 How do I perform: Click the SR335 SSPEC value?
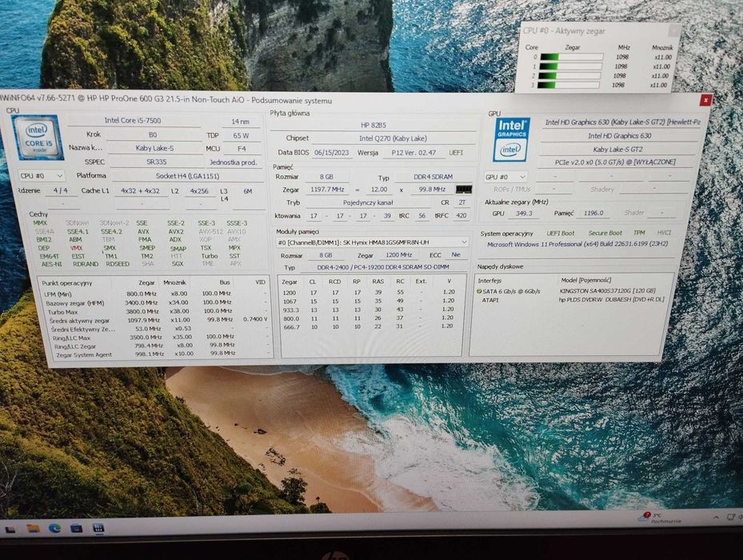156,162
